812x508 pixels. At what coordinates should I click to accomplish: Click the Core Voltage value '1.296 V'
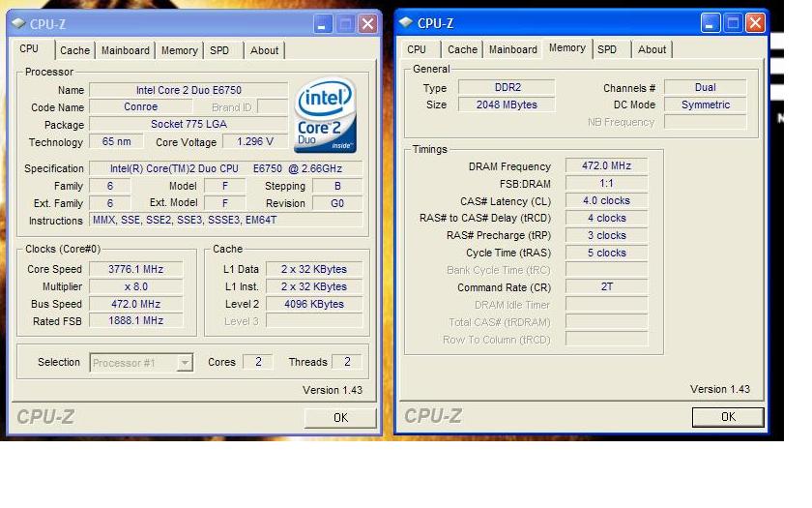pyautogui.click(x=255, y=141)
